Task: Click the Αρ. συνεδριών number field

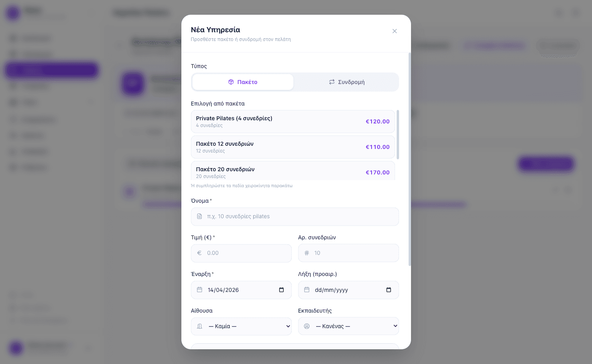Action: pos(348,253)
